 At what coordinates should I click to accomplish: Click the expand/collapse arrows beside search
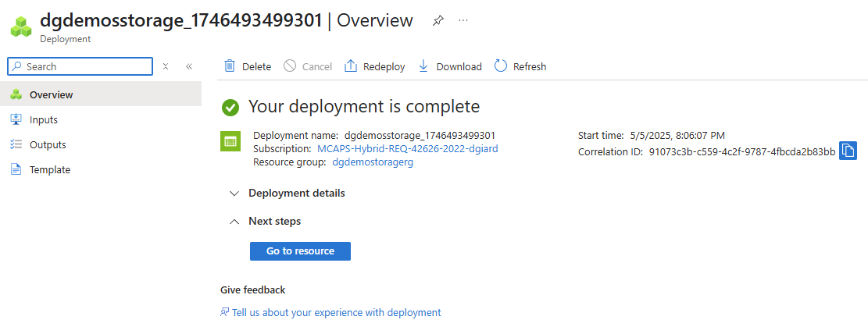tap(166, 66)
